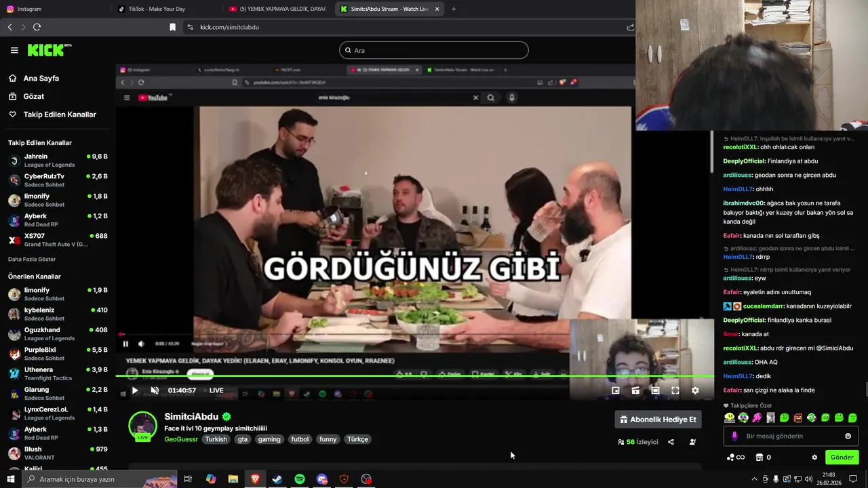Click the Windows Start button
This screenshot has height=488, width=868.
click(x=10, y=479)
